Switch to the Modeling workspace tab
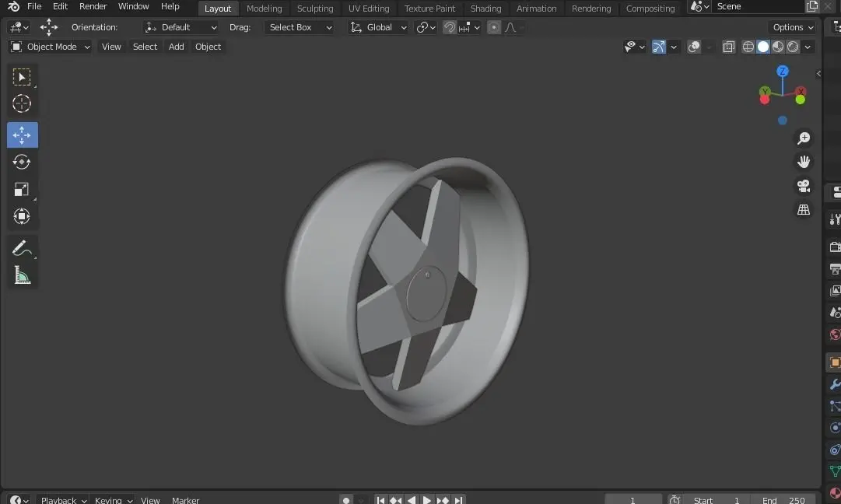Image resolution: width=841 pixels, height=504 pixels. [264, 9]
